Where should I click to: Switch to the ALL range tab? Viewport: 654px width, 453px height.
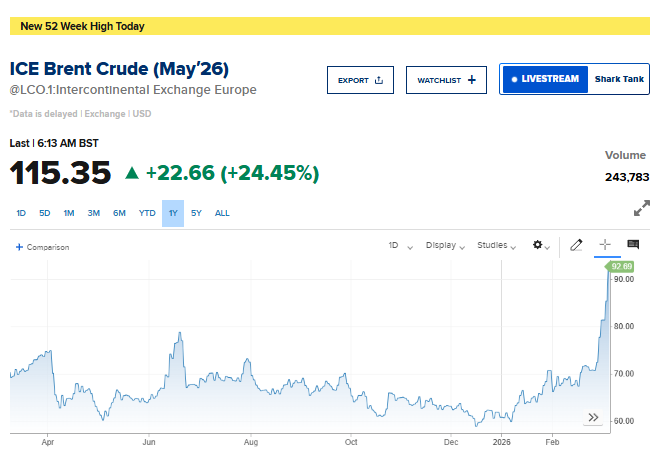[222, 213]
